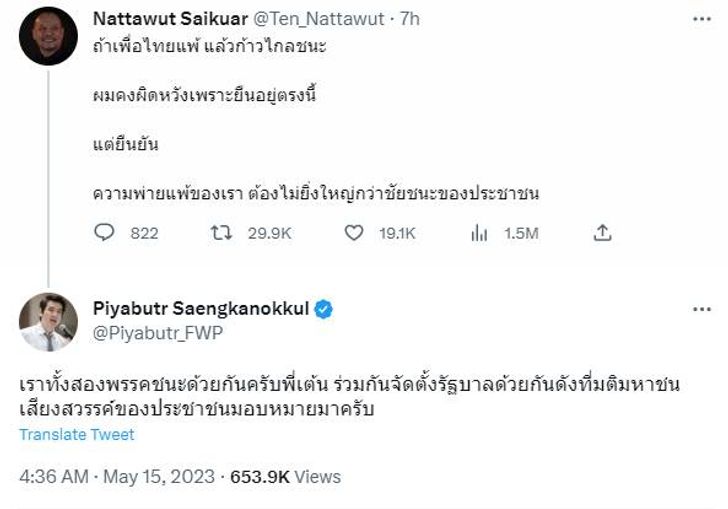This screenshot has width=728, height=509.
Task: Retweet the tweet with 29.9K retweets
Action: point(227,233)
